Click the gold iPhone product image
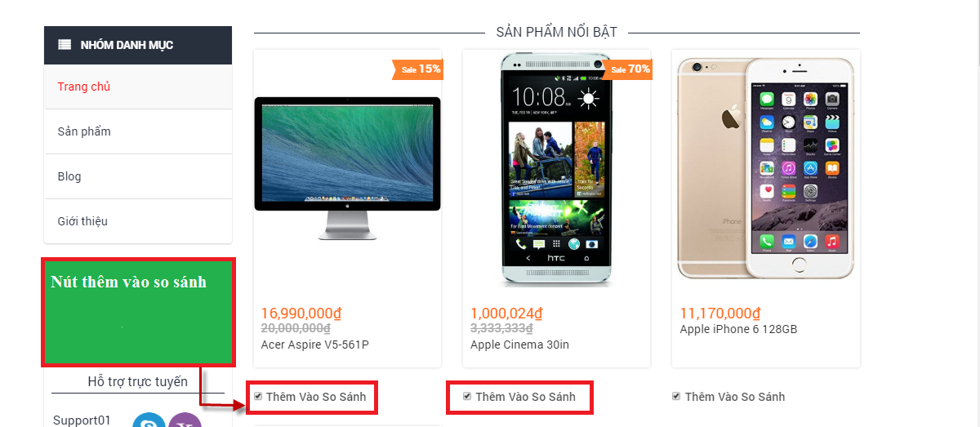The width and height of the screenshot is (980, 427). pyautogui.click(x=765, y=169)
